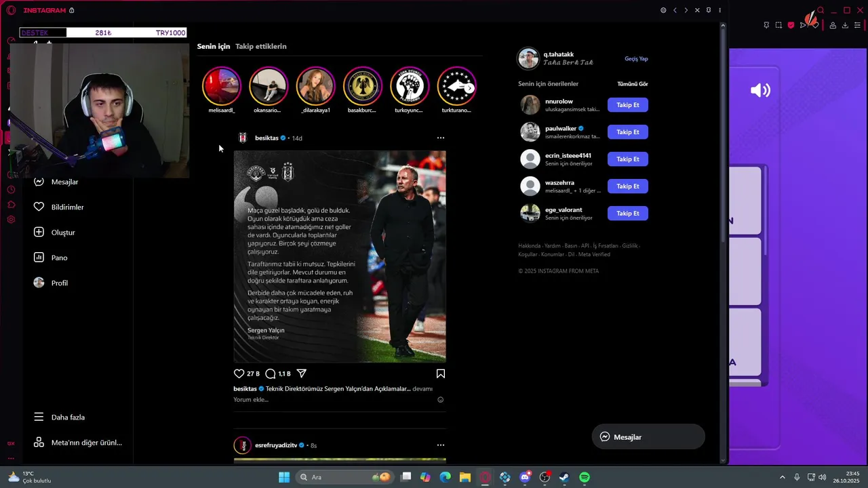Pin the Instagram sidebar panel
The height and width of the screenshot is (488, 868).
(709, 10)
